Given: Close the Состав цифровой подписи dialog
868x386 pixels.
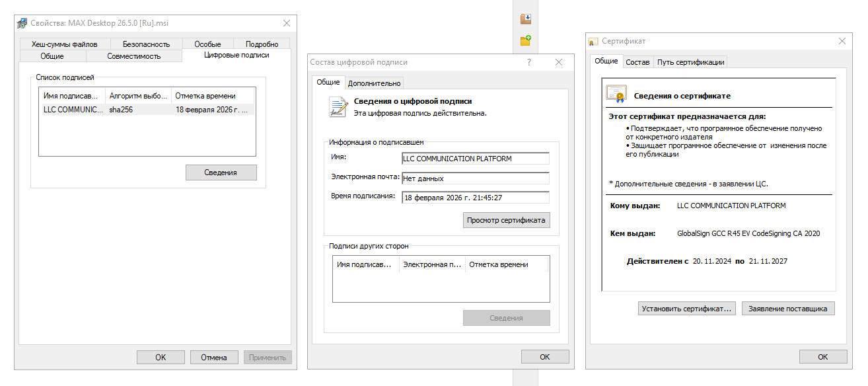Looking at the screenshot, I should click(x=559, y=62).
